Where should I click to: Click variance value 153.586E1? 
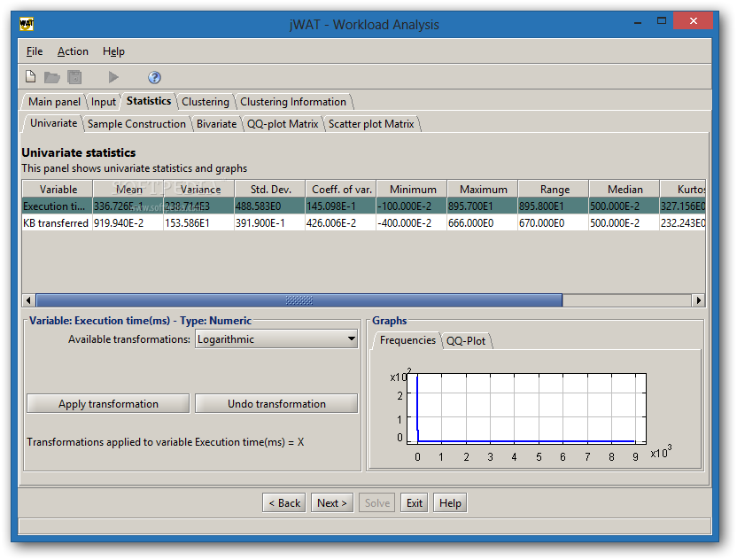(x=187, y=223)
